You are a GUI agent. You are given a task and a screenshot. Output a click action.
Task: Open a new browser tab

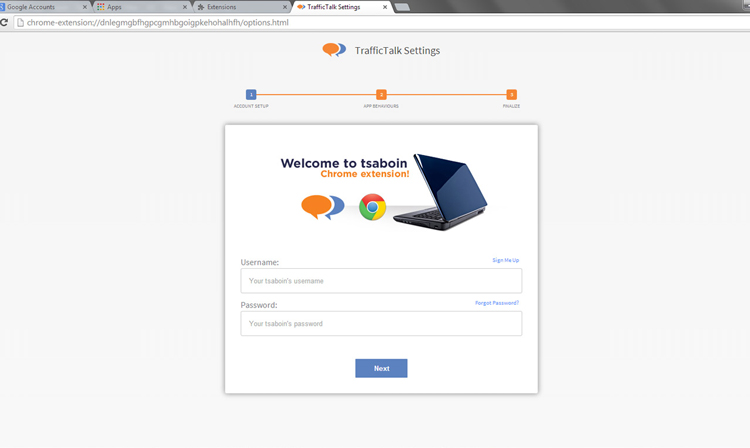pos(402,7)
